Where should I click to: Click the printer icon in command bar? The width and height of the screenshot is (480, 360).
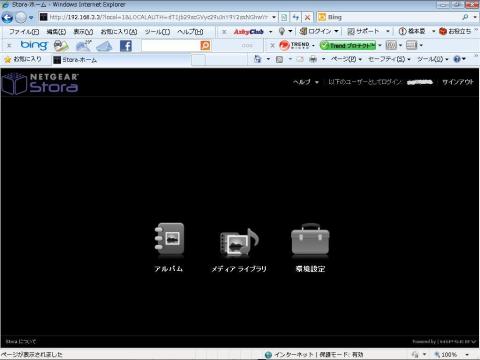point(313,59)
